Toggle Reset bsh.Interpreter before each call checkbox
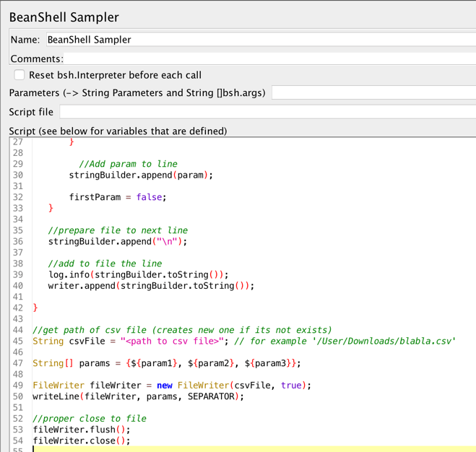This screenshot has height=452, width=476. [x=20, y=75]
